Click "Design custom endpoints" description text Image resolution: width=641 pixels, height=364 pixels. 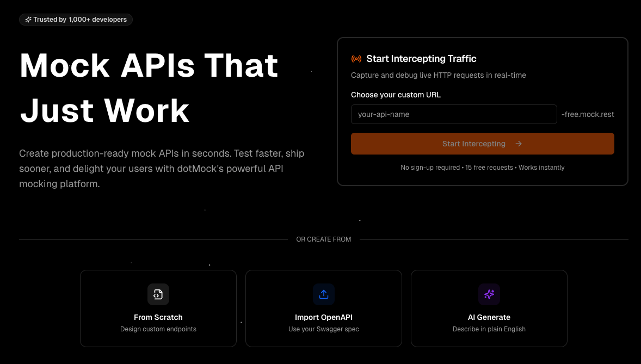[x=158, y=329]
